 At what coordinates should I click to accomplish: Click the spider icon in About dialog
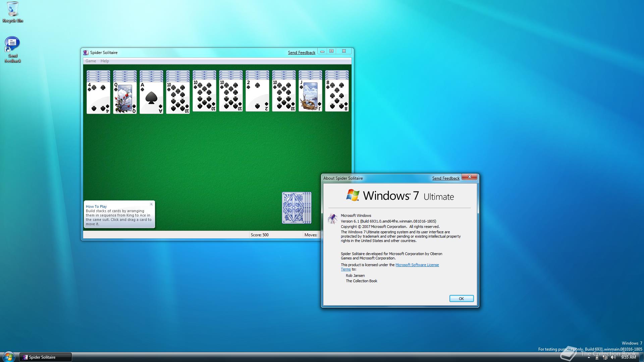333,219
